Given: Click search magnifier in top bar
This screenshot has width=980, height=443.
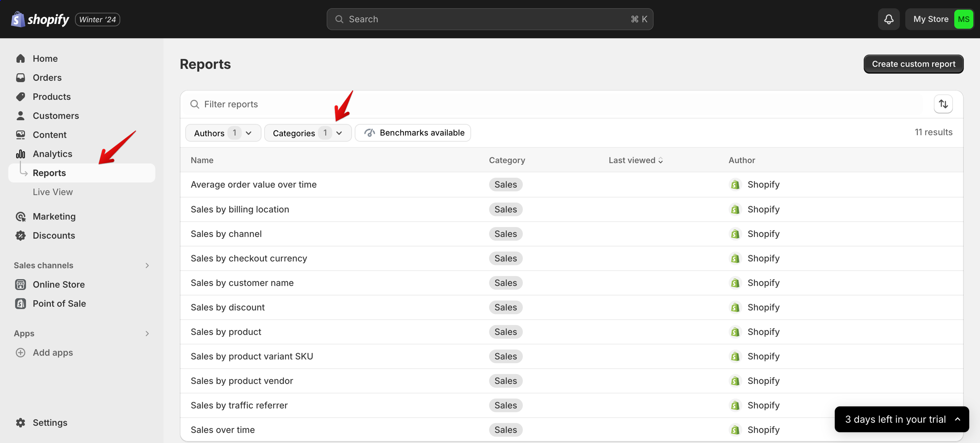Looking at the screenshot, I should point(339,19).
